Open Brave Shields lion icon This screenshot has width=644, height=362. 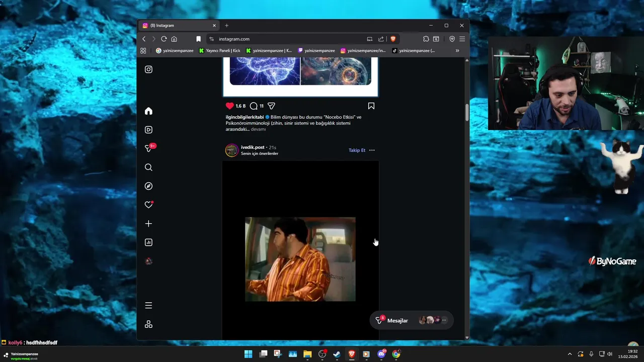coord(393,39)
